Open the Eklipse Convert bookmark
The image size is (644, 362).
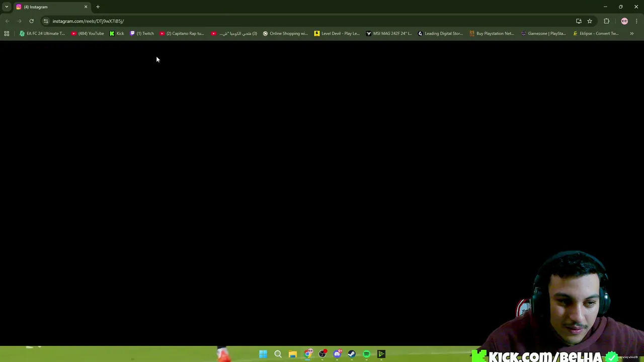pyautogui.click(x=596, y=34)
